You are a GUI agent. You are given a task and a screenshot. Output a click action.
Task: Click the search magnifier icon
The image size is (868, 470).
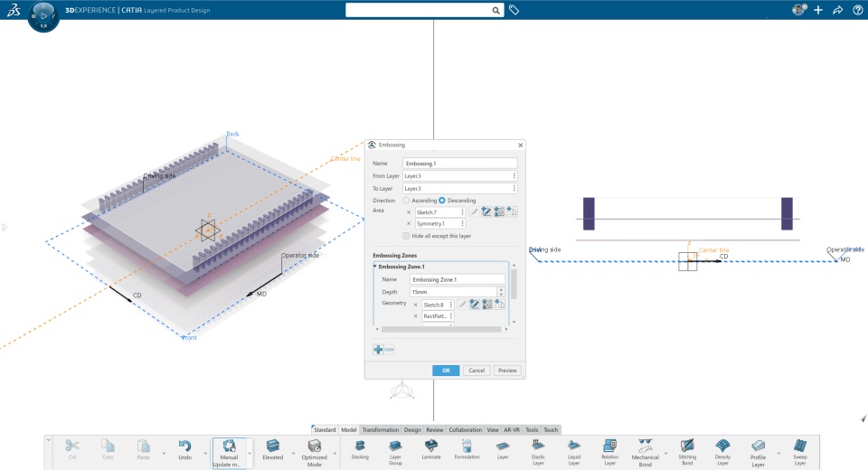tap(495, 10)
